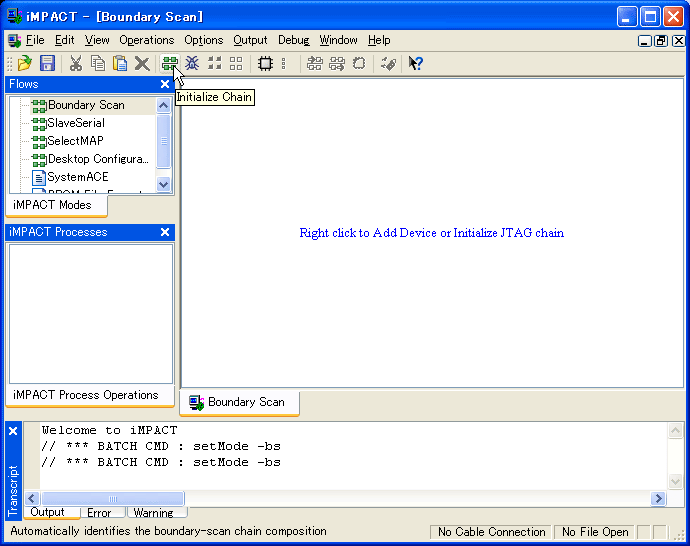The height and width of the screenshot is (546, 690).
Task: Activate the What's This help pointer
Action: point(415,63)
